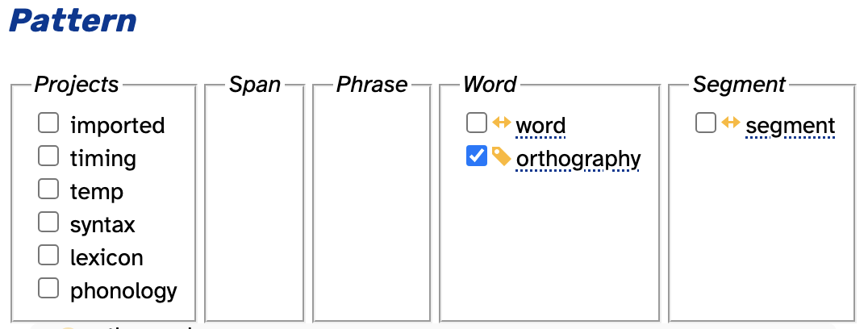Viewport: 868px width, 329px height.
Task: Click the span-layer arrow icon beside word
Action: click(x=502, y=123)
